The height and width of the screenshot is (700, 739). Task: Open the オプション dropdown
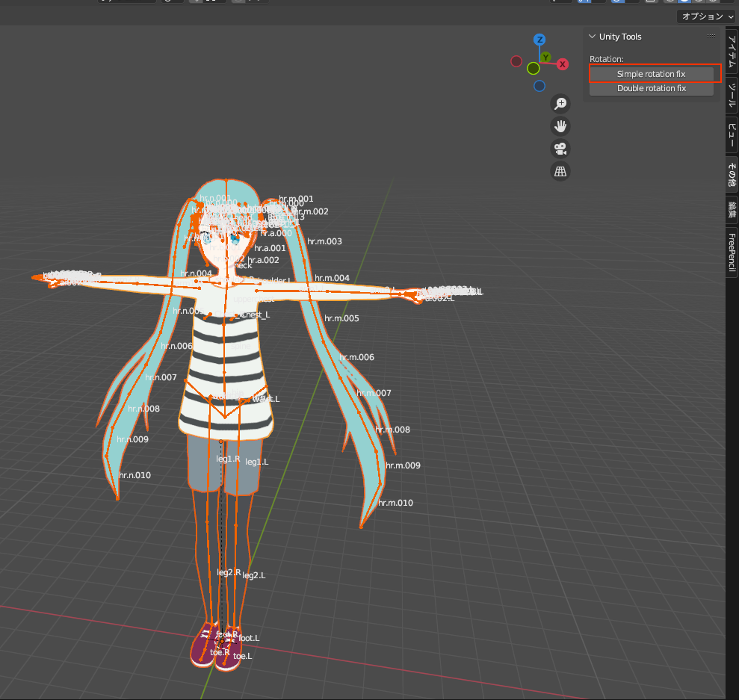(x=707, y=16)
